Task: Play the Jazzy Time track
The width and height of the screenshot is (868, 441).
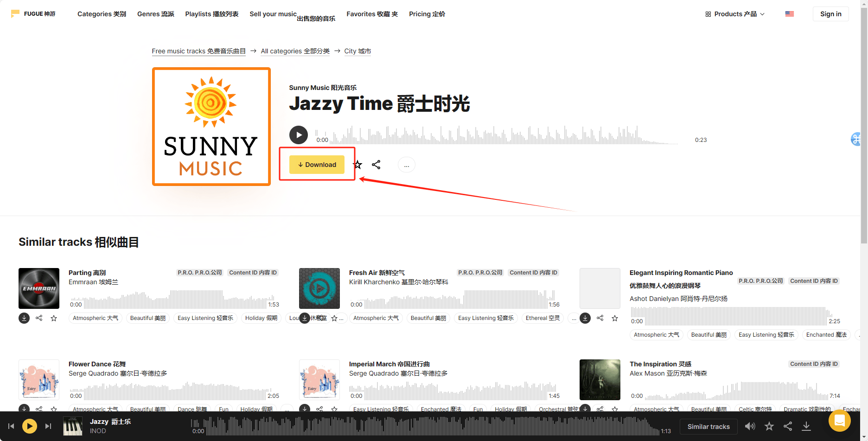Action: pyautogui.click(x=298, y=135)
